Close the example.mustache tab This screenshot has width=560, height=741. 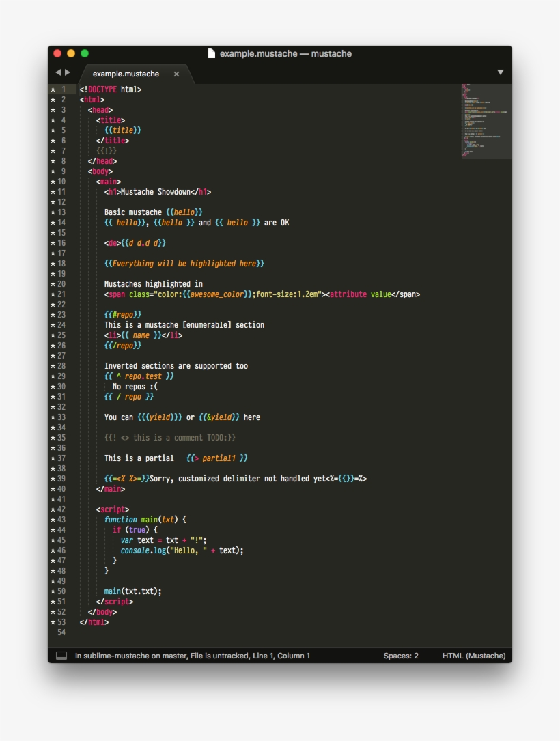click(x=176, y=72)
